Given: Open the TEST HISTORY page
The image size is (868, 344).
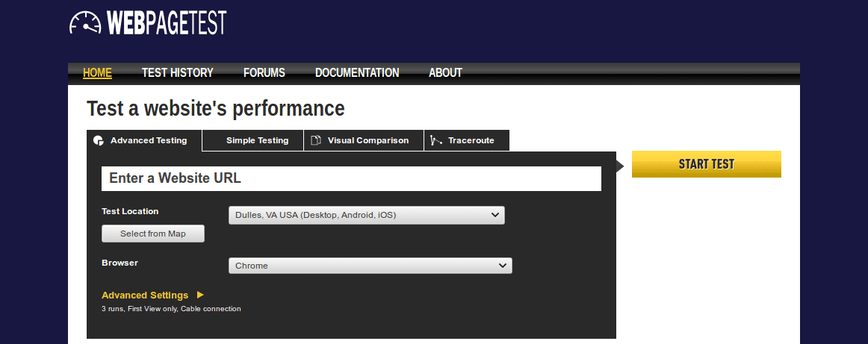Looking at the screenshot, I should pyautogui.click(x=178, y=73).
